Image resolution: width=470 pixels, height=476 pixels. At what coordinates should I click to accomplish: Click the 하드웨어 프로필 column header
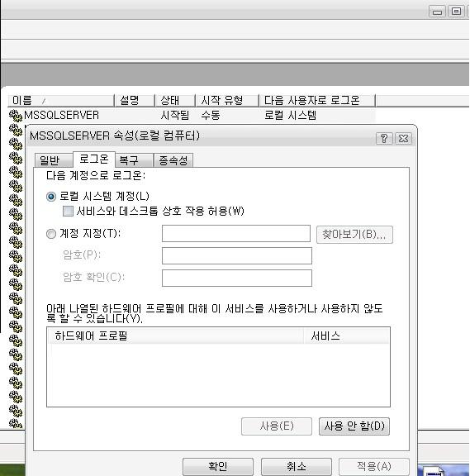coord(177,336)
